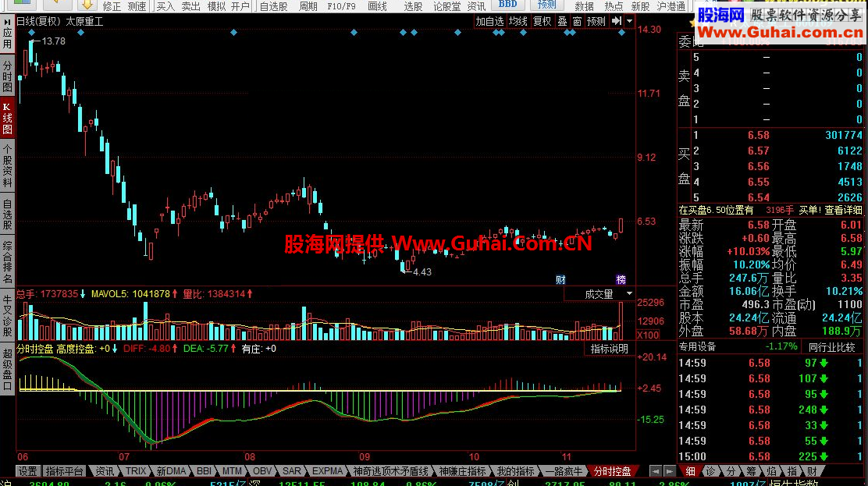Switch to the TRIX indicator tab
Screen dimensions: 868x486
coord(136,471)
